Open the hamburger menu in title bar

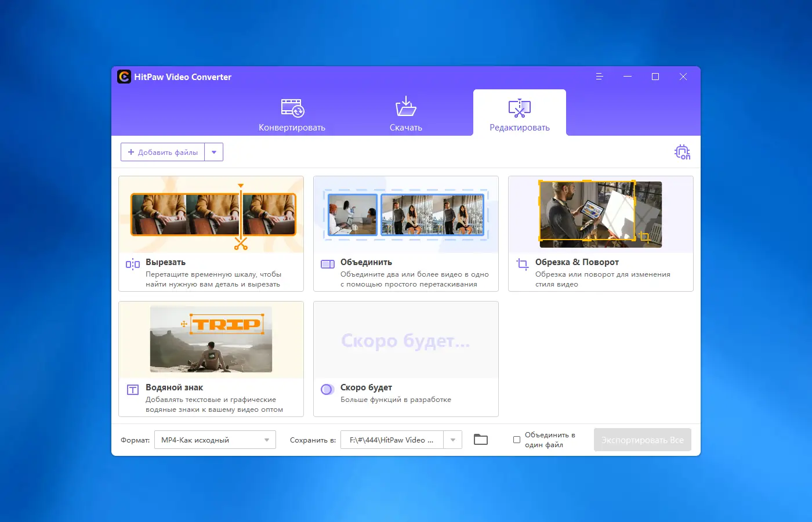tap(600, 77)
